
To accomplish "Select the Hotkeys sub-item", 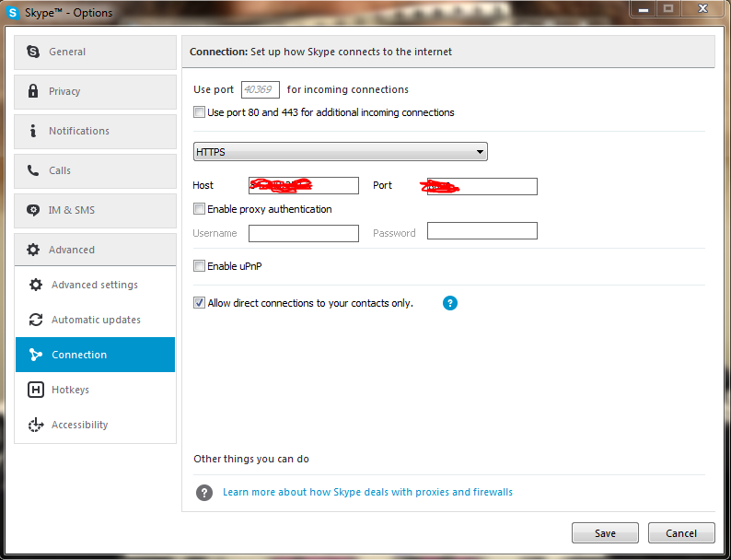I will pyautogui.click(x=95, y=390).
